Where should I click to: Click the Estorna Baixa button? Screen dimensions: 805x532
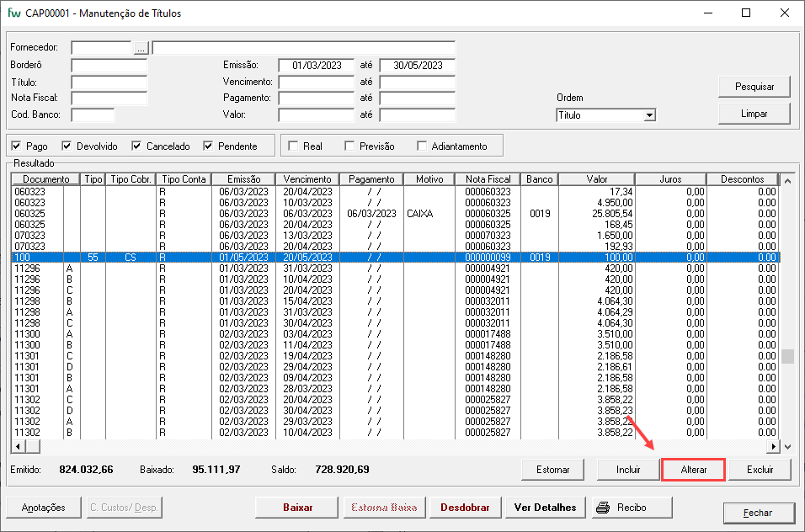pyautogui.click(x=383, y=508)
